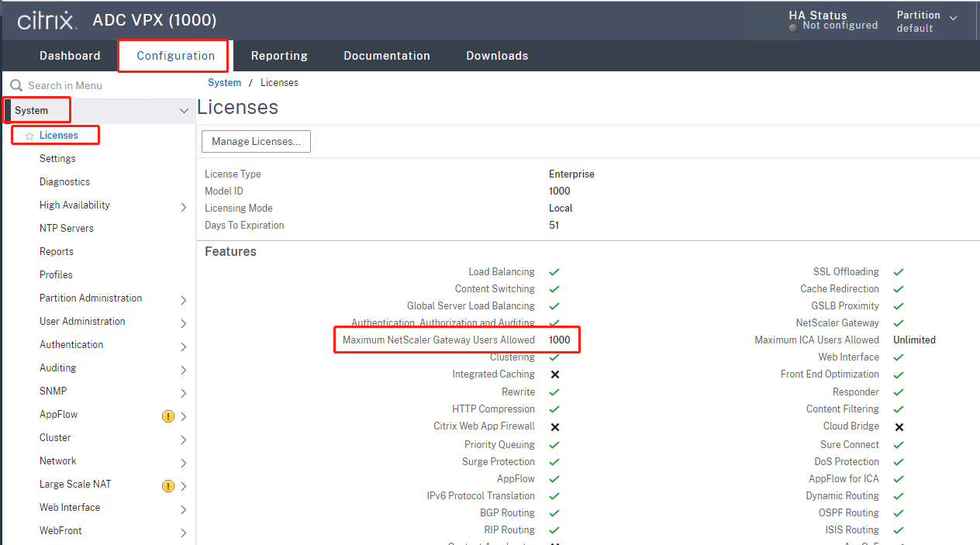Click the warning icon beside Large Scale NAT

[x=168, y=486]
